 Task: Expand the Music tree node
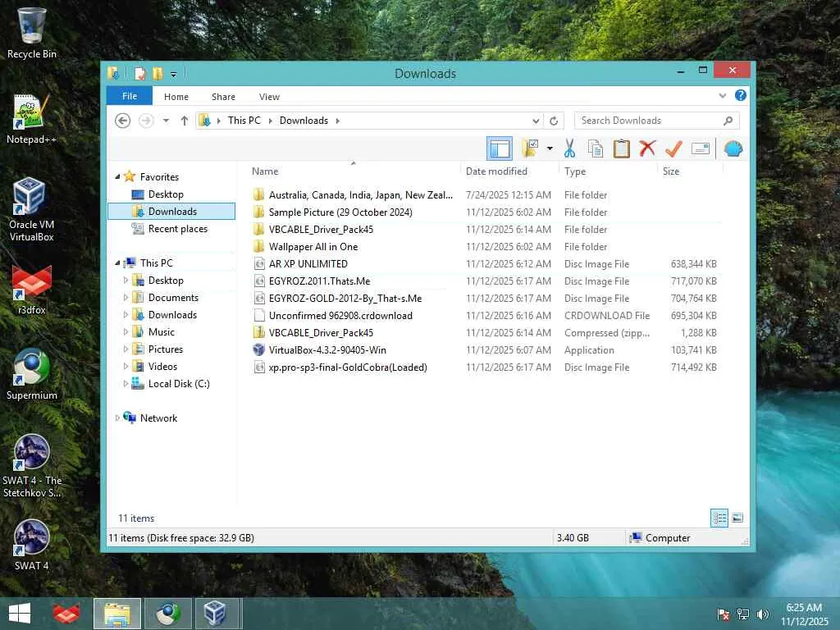[x=126, y=331]
